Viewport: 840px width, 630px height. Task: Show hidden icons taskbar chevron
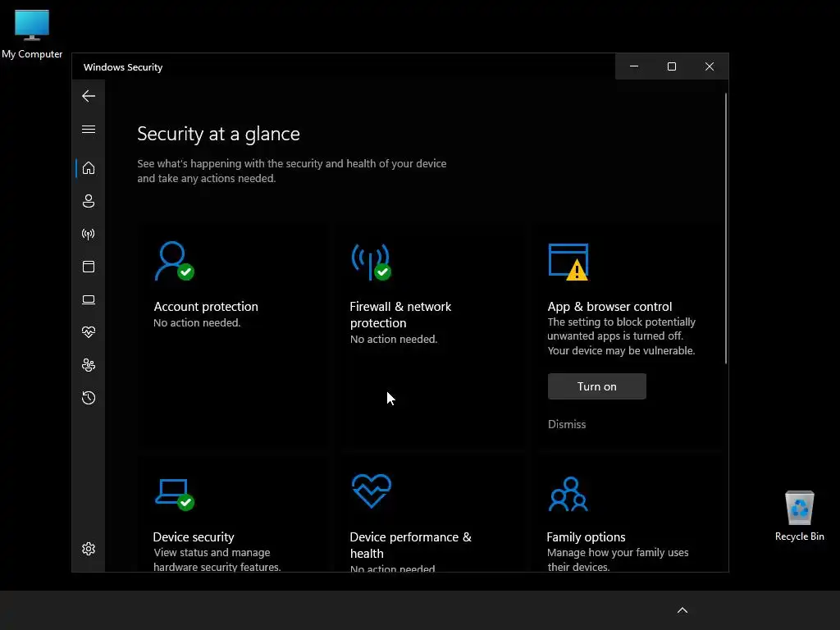[682, 610]
